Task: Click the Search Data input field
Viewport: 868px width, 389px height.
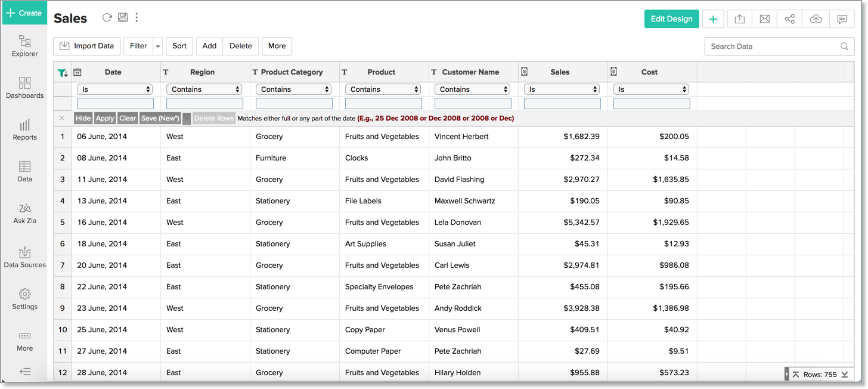Action: point(773,46)
